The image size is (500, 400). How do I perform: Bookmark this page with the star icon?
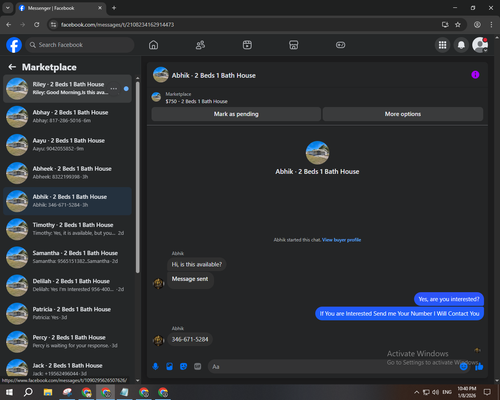pyautogui.click(x=458, y=25)
